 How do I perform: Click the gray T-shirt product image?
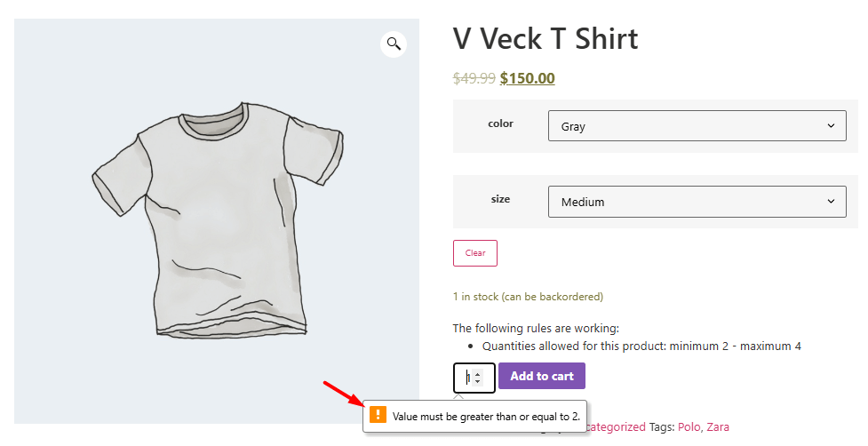click(x=216, y=222)
